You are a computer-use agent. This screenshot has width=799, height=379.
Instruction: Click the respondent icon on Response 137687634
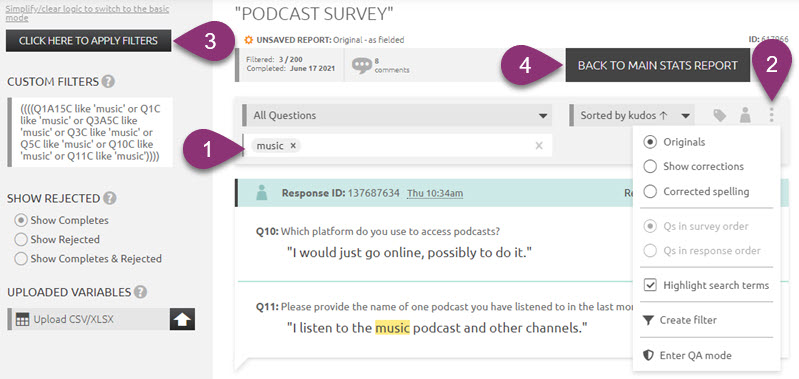[262, 193]
